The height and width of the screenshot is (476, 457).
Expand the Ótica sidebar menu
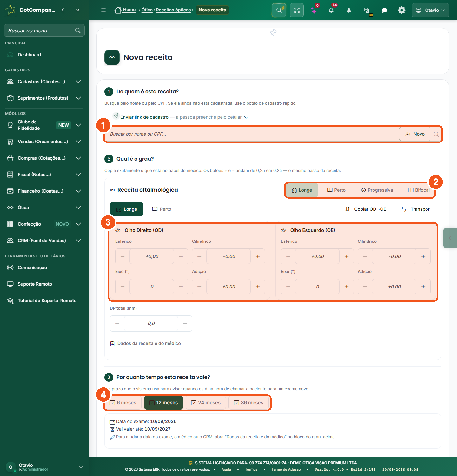[44, 208]
